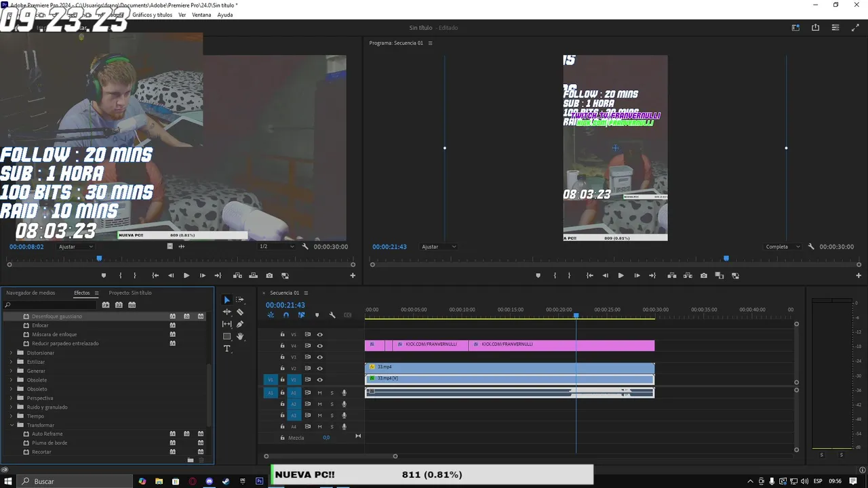Select the Type text tool

tap(226, 348)
